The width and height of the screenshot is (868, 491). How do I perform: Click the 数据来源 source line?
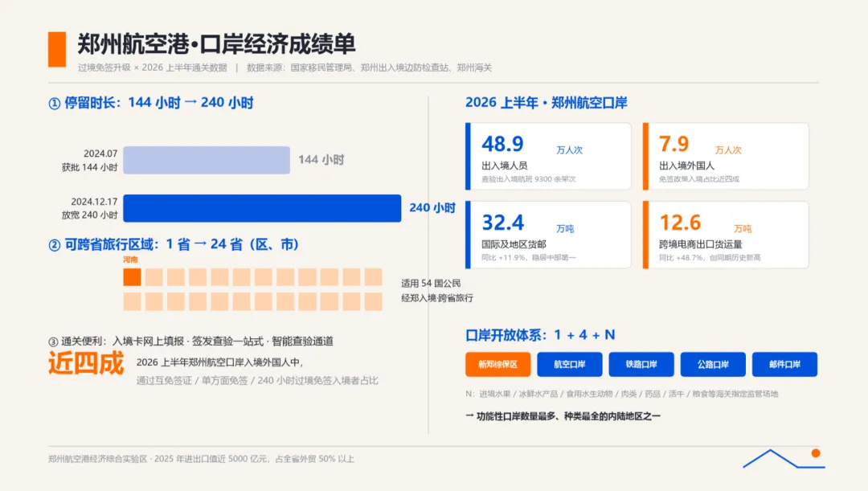click(x=369, y=68)
